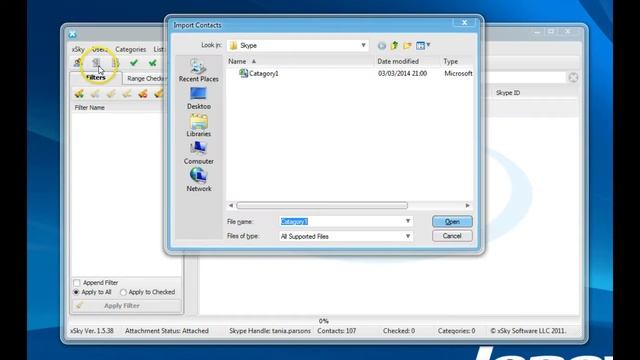
Task: Click the Catagory1 file name text
Action: point(264,73)
